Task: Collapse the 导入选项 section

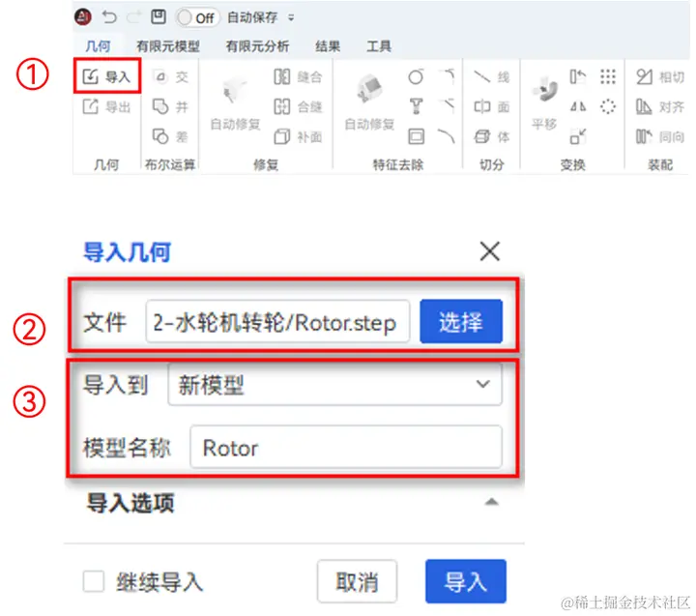Action: (x=491, y=502)
